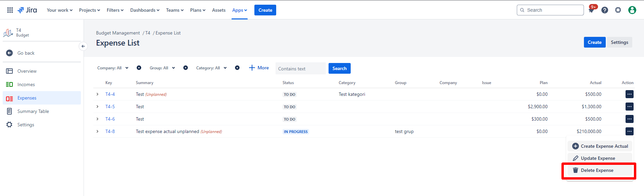Expand the T4-8 expense row
The height and width of the screenshot is (196, 644).
98,131
